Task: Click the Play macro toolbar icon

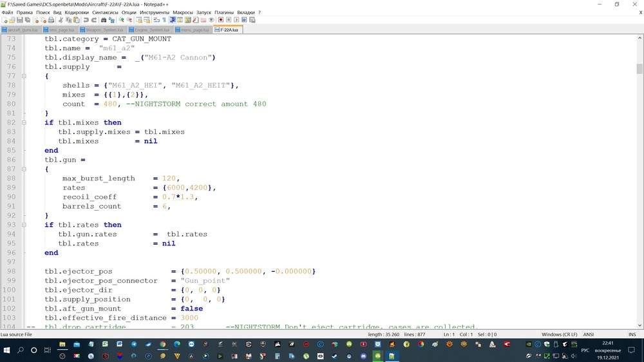Action: point(236,20)
